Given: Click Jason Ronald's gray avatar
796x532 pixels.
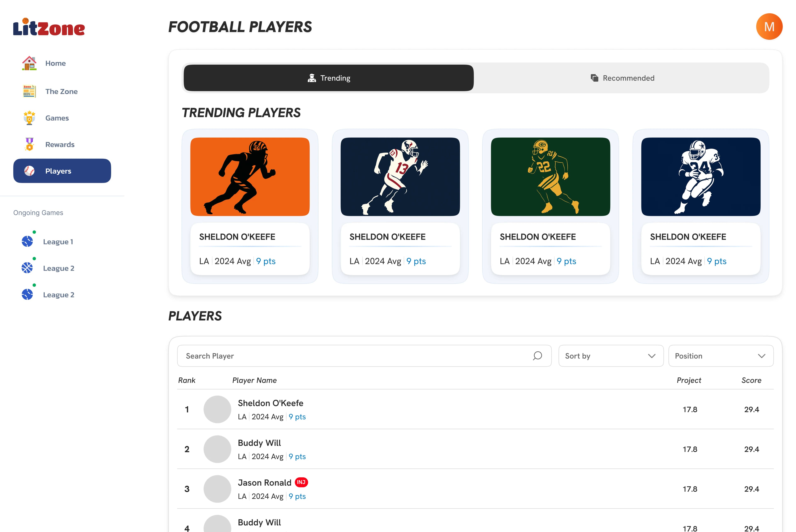Looking at the screenshot, I should [217, 488].
